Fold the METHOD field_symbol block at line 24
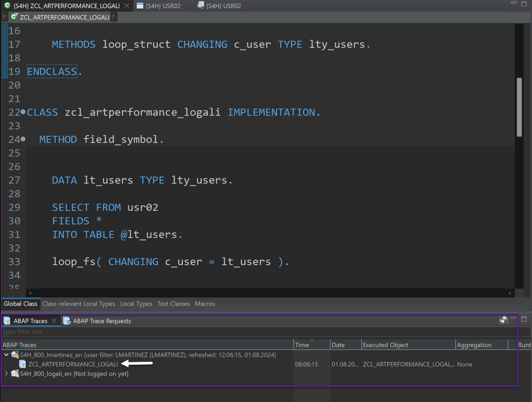532x402 pixels. [x=23, y=139]
